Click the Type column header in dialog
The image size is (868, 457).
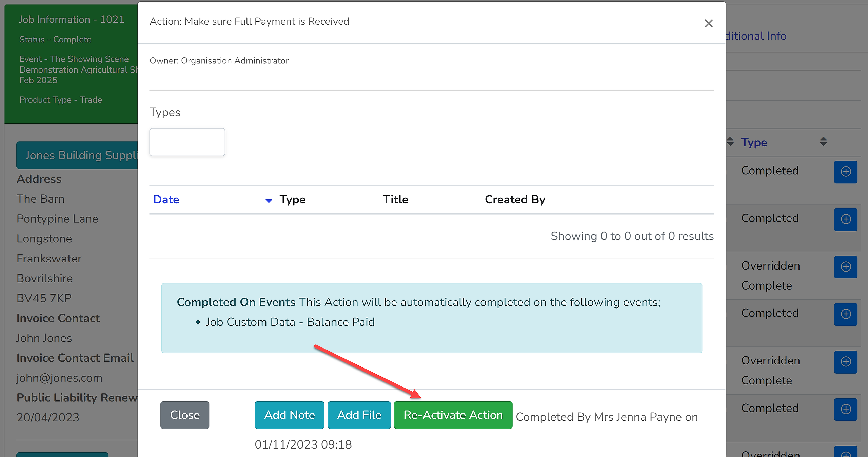click(292, 199)
